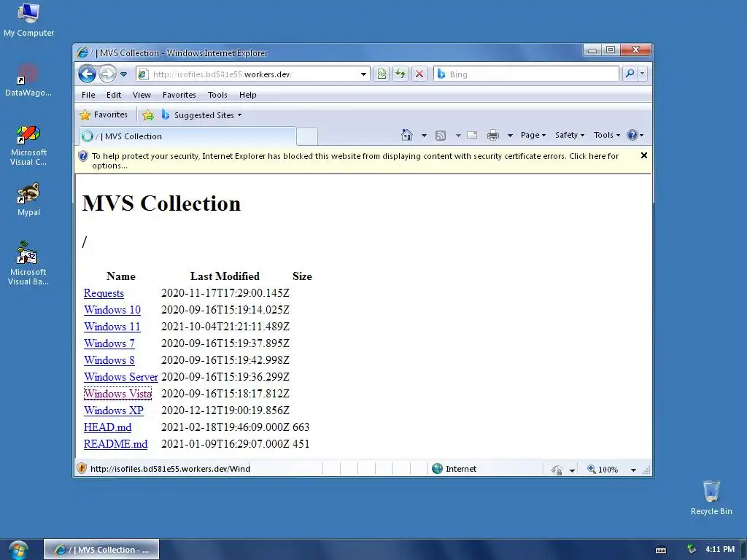The height and width of the screenshot is (560, 747).
Task: Expand the Print dropdown arrow
Action: point(510,136)
